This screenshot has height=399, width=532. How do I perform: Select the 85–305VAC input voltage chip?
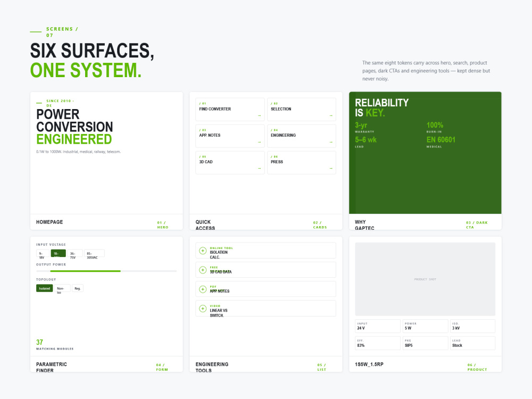pos(94,253)
